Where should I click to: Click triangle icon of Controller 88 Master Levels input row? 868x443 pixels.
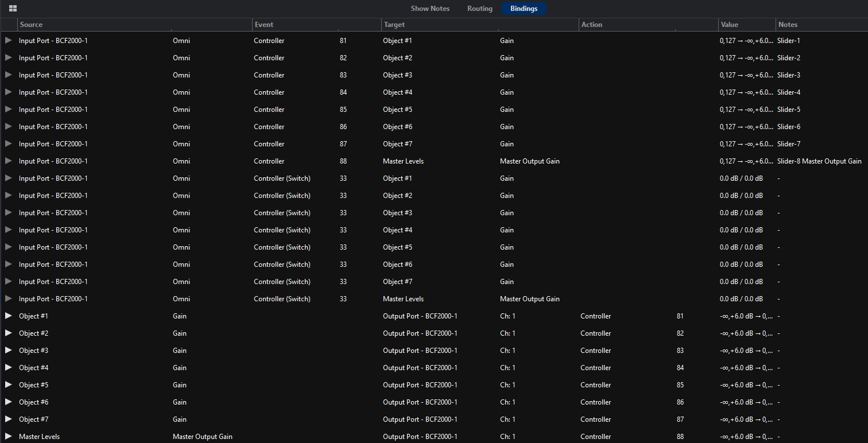click(x=8, y=161)
